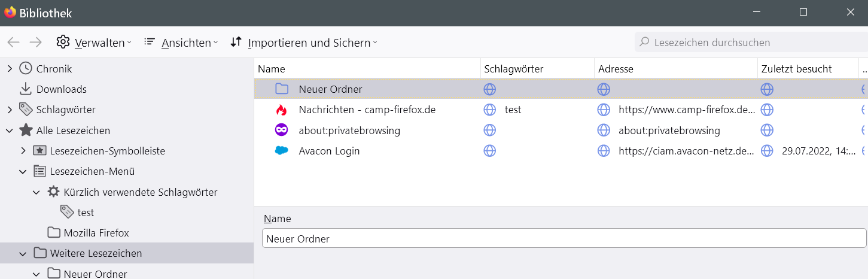
Task: Collapse the Weitere Lesezeichen folder arrow
Action: 23,254
